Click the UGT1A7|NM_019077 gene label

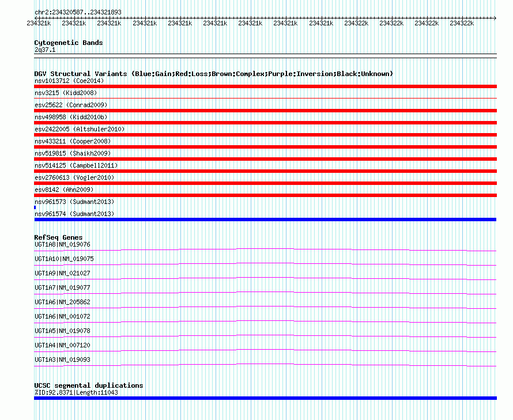[x=62, y=288]
